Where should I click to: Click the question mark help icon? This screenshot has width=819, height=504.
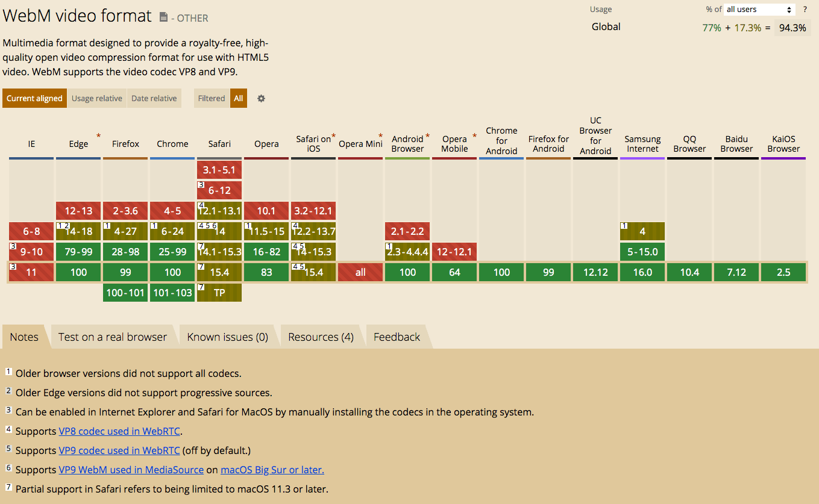tap(805, 9)
